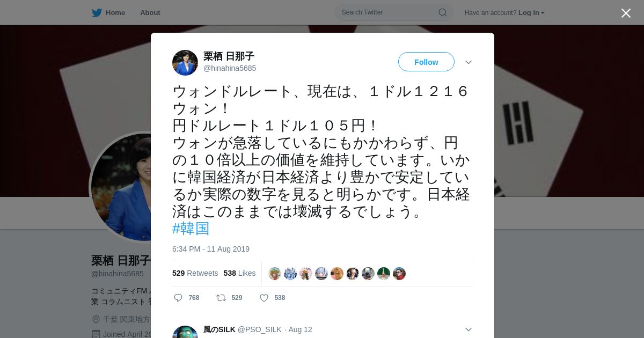Expand the tweet options chevron beside Follow
This screenshot has width=644, height=338.
pos(469,62)
